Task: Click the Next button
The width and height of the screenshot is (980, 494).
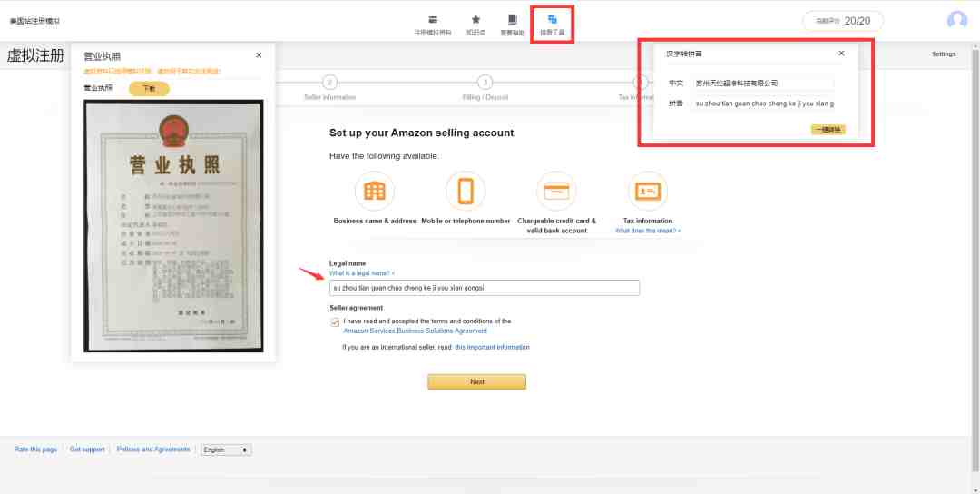Action: coord(477,381)
